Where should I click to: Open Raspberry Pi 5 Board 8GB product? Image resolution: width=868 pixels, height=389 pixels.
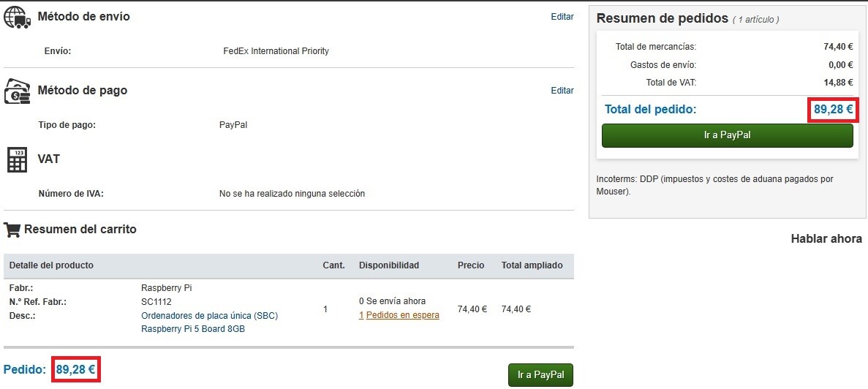pyautogui.click(x=193, y=329)
